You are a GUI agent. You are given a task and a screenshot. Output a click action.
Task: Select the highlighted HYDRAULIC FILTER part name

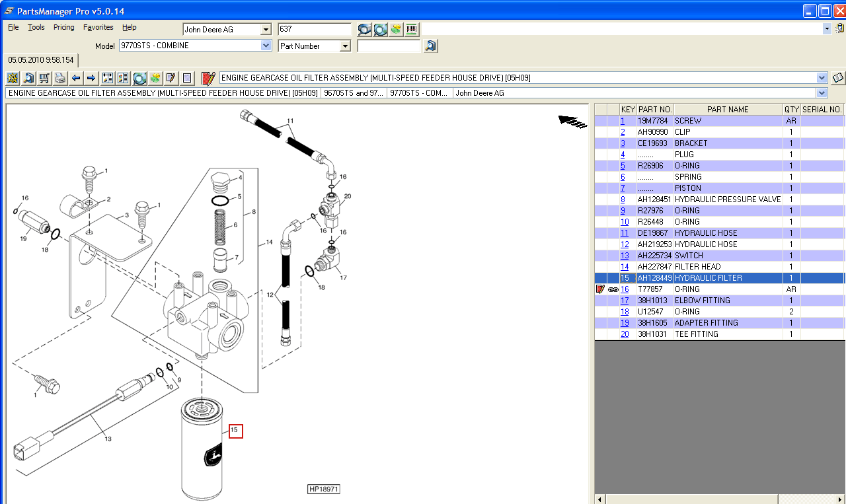[x=708, y=278]
